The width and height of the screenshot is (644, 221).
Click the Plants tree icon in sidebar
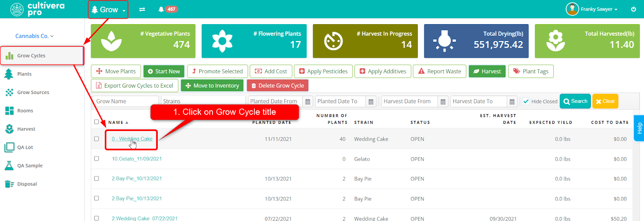[x=9, y=74]
